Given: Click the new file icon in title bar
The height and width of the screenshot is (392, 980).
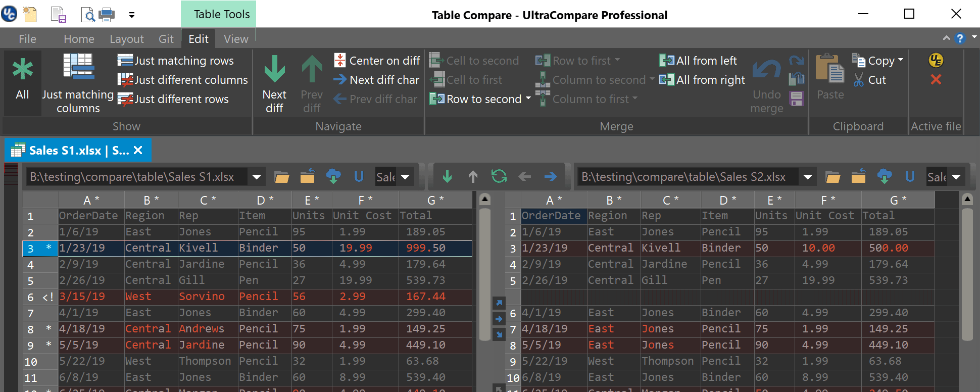Looking at the screenshot, I should (x=30, y=14).
